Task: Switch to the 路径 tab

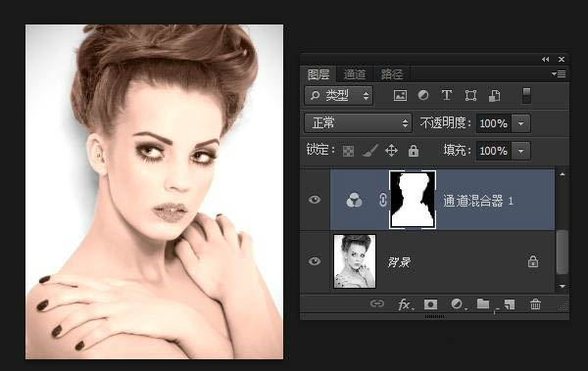Action: click(x=391, y=74)
